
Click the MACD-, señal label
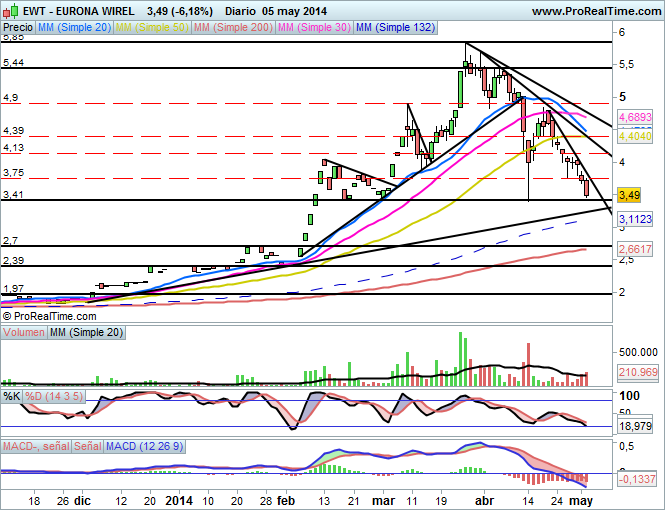click(x=35, y=445)
